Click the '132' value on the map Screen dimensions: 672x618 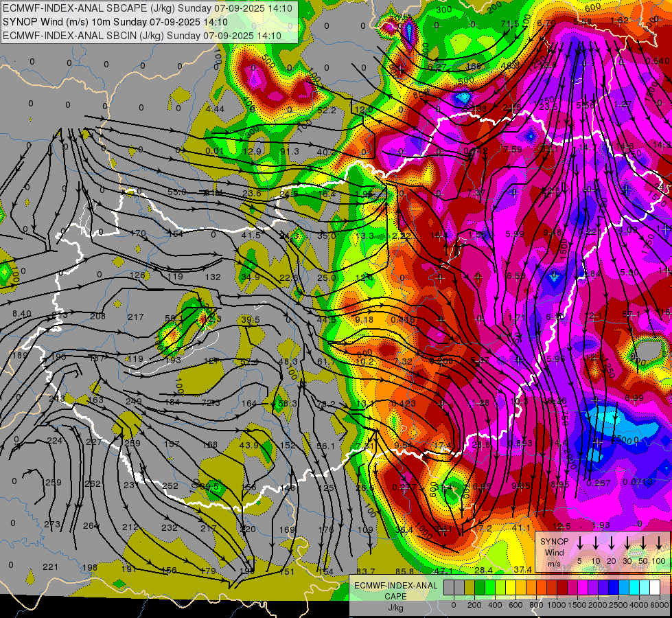click(x=213, y=277)
